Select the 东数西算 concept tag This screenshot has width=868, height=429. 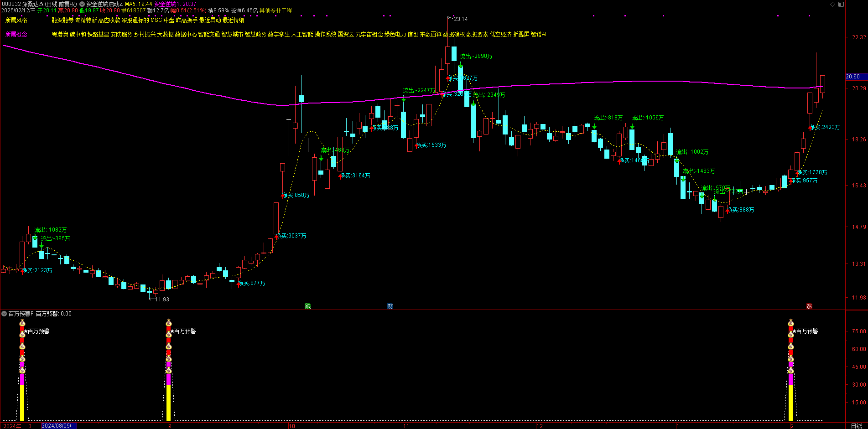tap(431, 34)
